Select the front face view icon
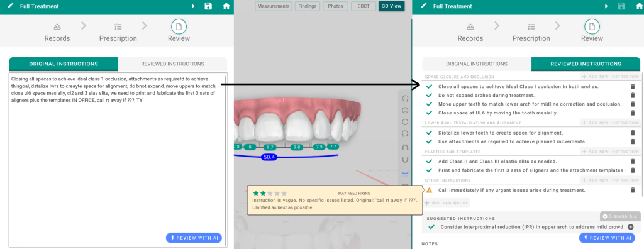Screen dimensions: 644x249 405,111
